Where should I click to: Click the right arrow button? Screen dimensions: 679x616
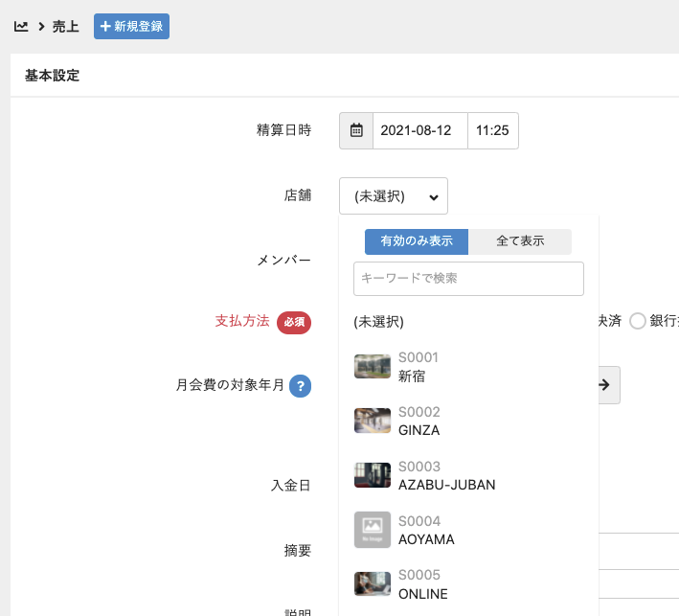click(604, 384)
